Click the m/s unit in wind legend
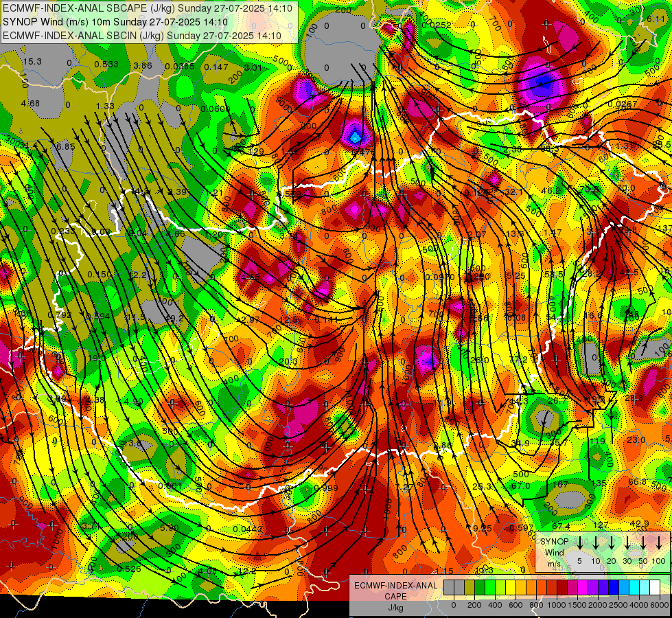 point(554,564)
